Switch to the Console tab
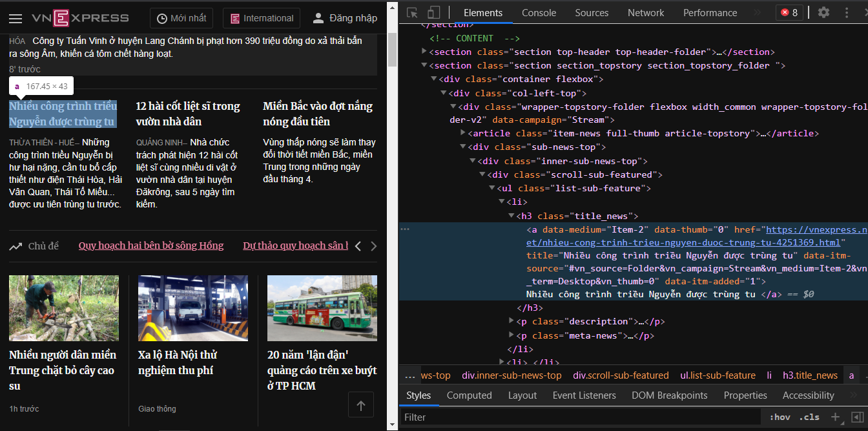868x431 pixels. click(539, 12)
